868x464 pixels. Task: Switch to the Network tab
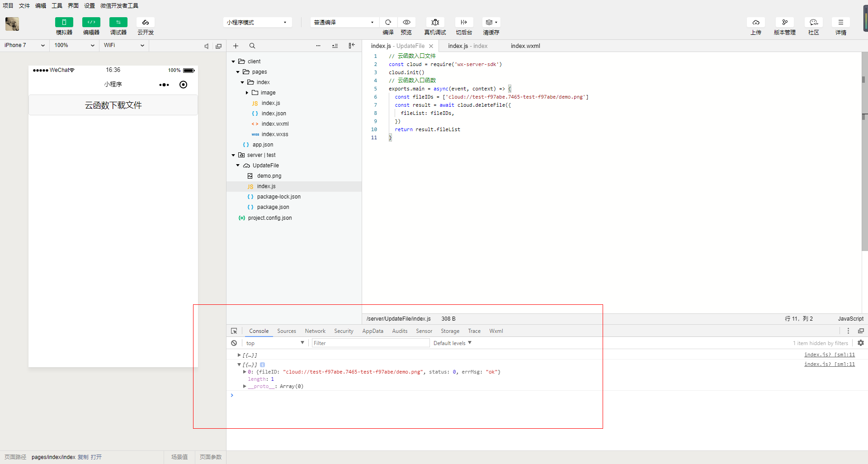click(315, 331)
